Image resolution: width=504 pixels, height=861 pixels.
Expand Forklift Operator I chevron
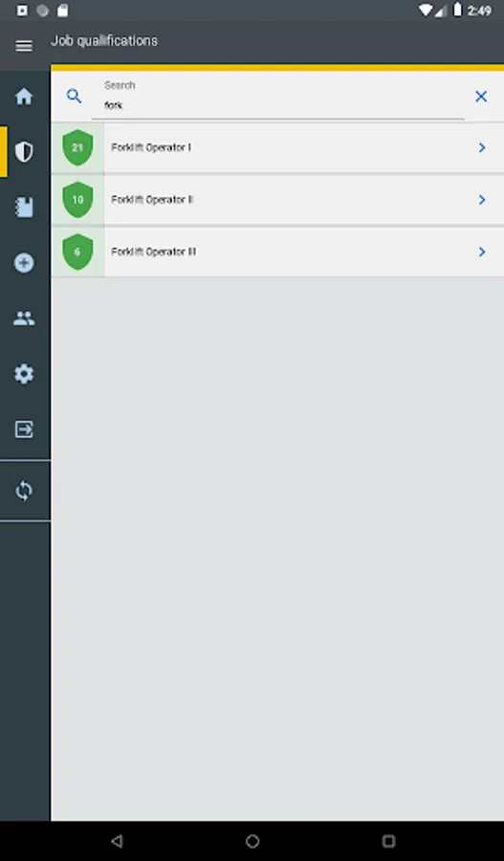(481, 147)
